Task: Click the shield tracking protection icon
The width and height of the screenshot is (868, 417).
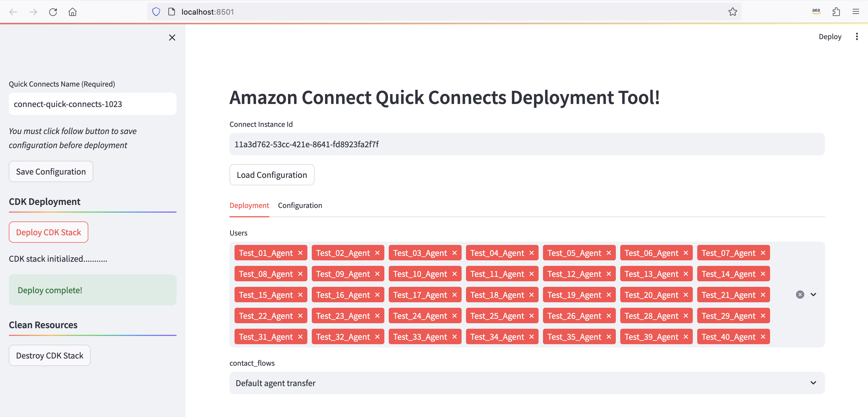Action: [x=156, y=12]
